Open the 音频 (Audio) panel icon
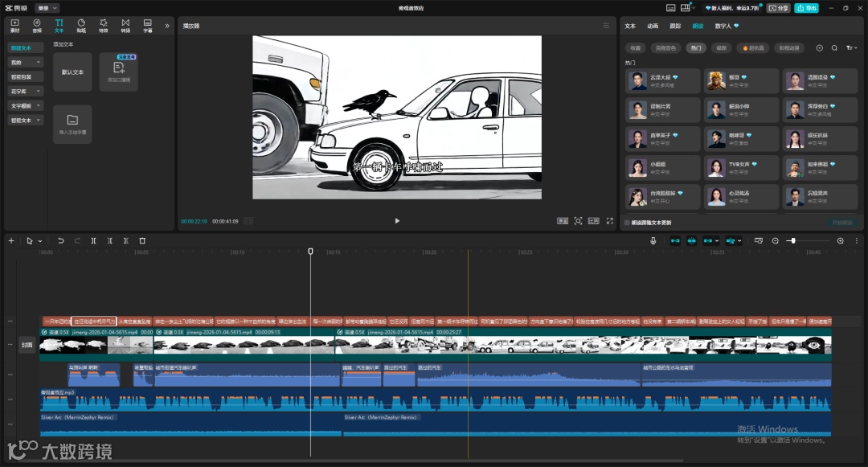868x467 pixels. [x=37, y=25]
